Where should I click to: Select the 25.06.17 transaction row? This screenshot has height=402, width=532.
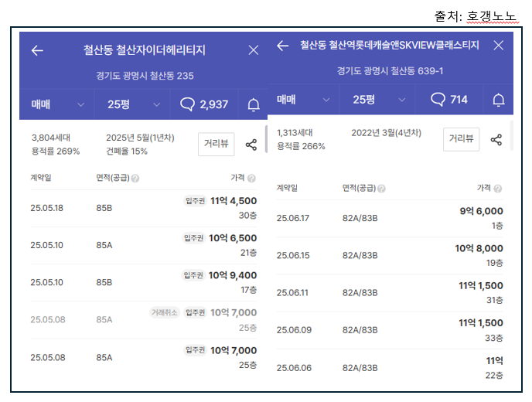[x=390, y=219]
